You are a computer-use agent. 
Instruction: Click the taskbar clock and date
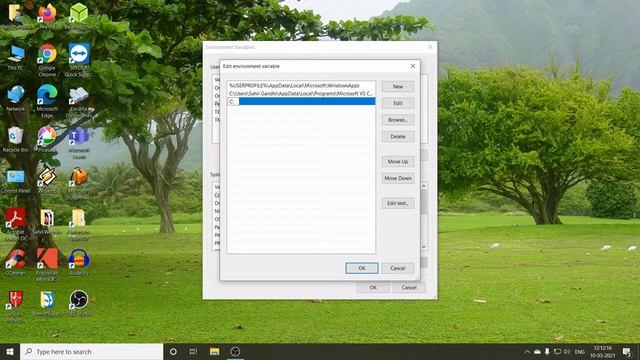pos(602,351)
